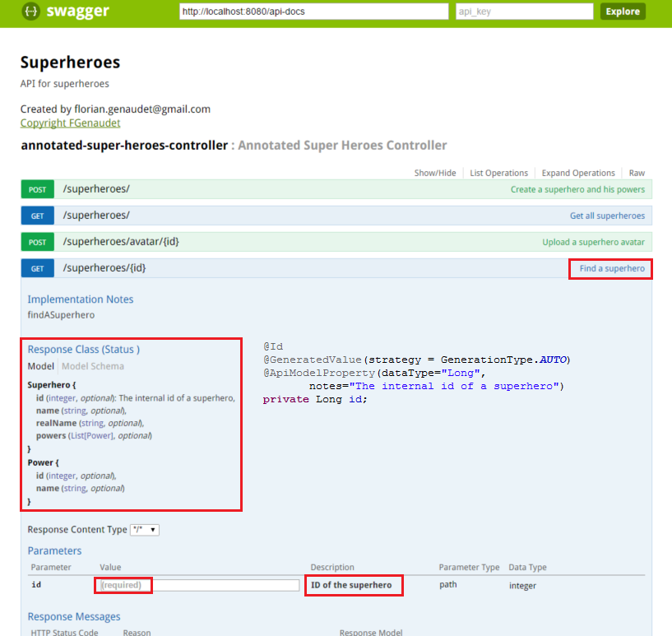Expand the GET /superheroes/ path
This screenshot has height=636, width=672.
coord(96,215)
